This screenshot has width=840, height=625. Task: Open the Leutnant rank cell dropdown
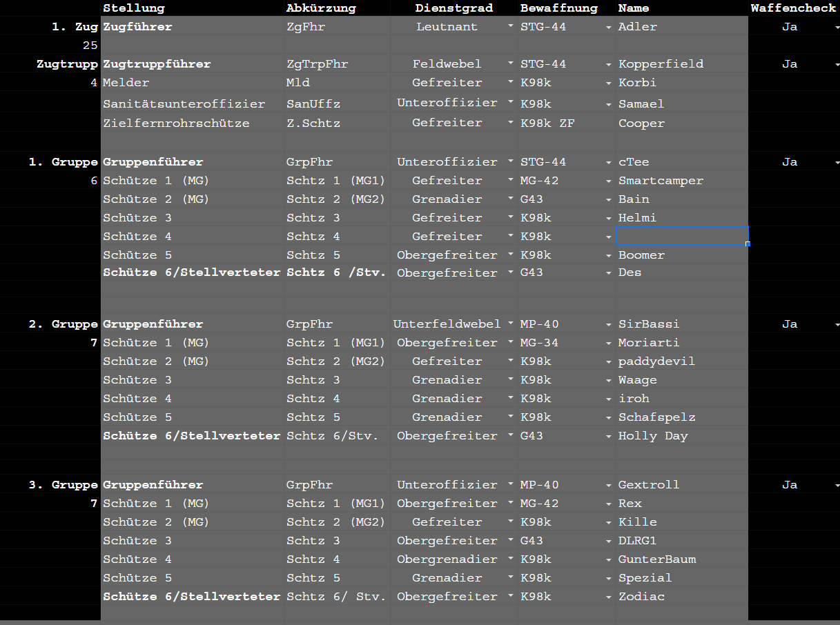coord(447,27)
